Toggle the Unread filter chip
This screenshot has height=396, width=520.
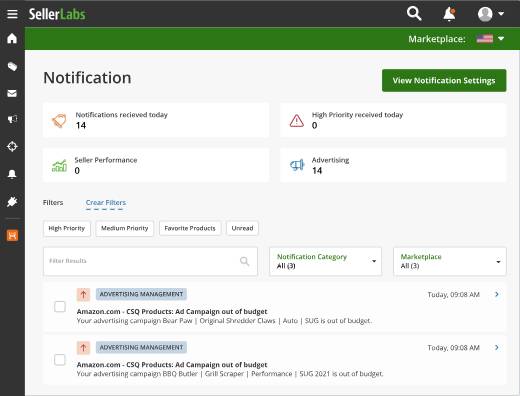[242, 228]
